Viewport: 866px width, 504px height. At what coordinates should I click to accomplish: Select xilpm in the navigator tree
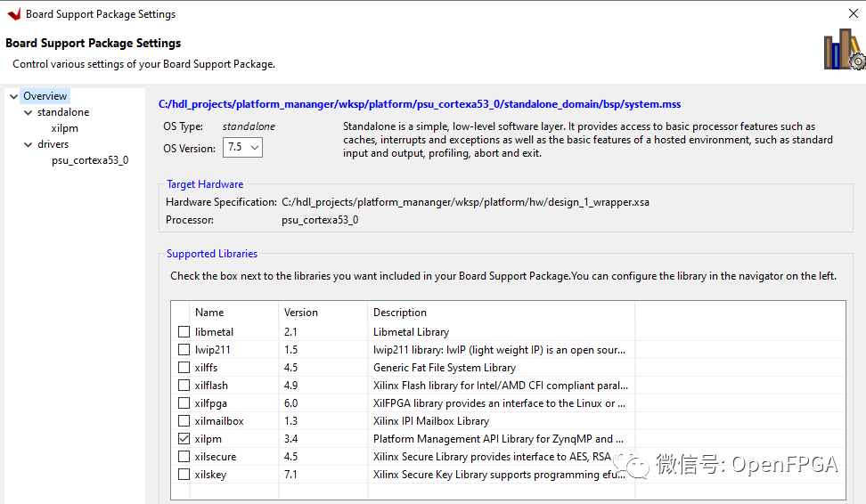coord(64,128)
